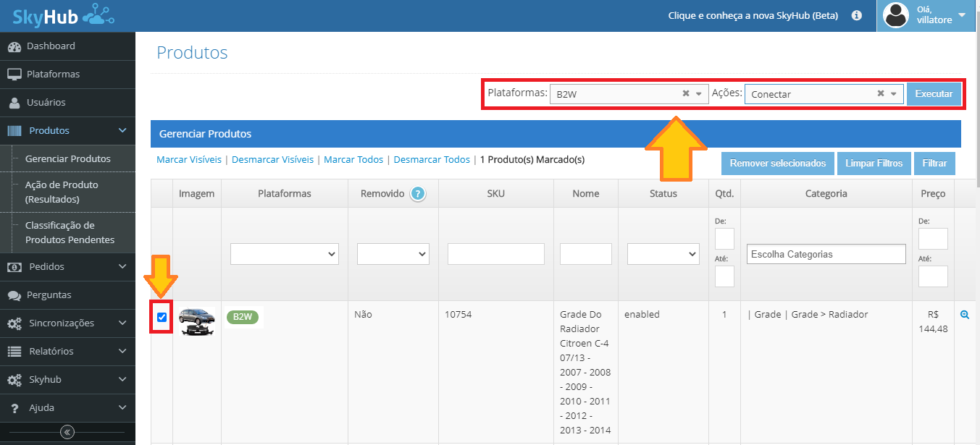The image size is (980, 445).
Task: Uncheck the product 10754 checkbox
Action: coord(162,317)
